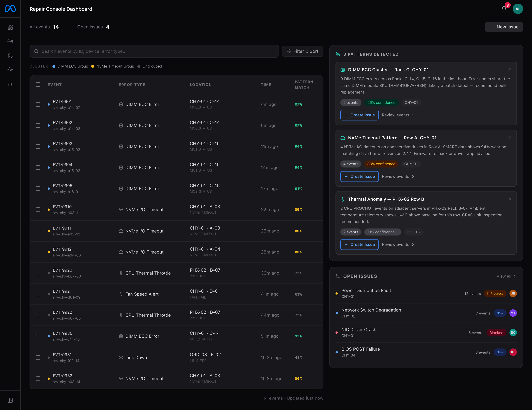Open the broadcast signals sidebar icon
This screenshot has height=410, width=532.
click(10, 41)
